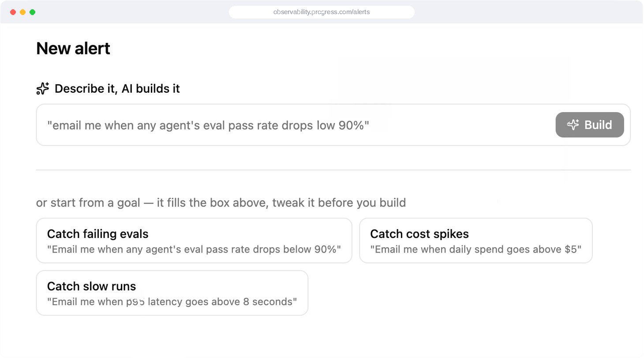Choose the "Catch cost spikes" goal card
The height and width of the screenshot is (358, 644).
point(476,241)
